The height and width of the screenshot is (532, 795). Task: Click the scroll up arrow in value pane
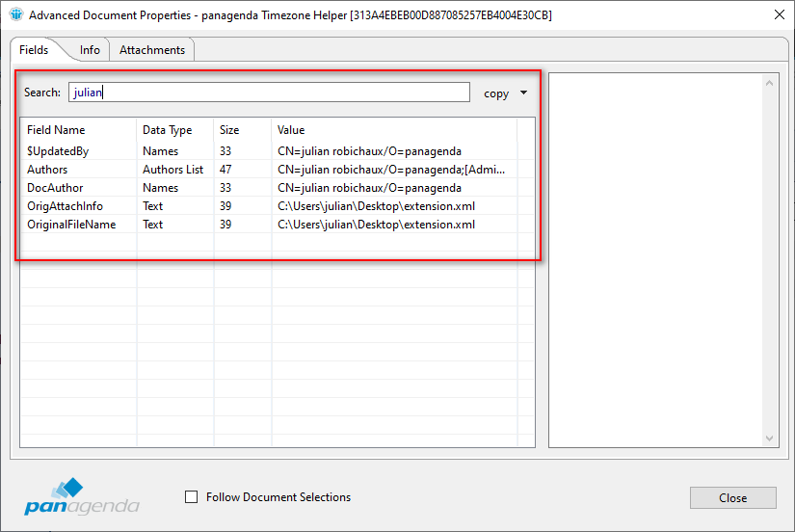[x=769, y=83]
